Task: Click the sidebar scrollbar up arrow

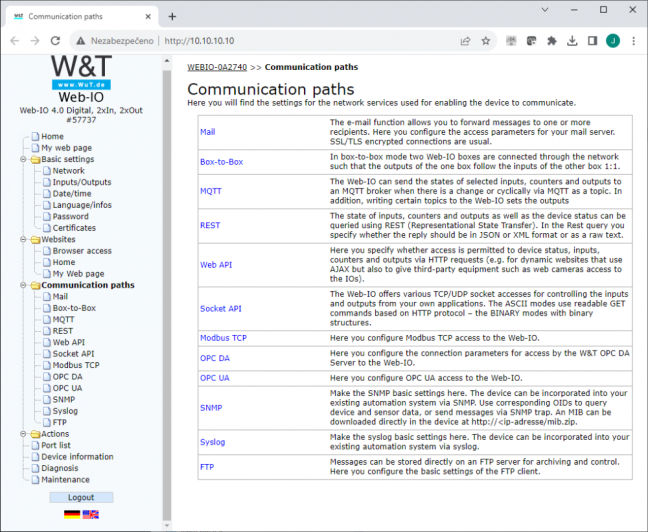Action: (167, 61)
